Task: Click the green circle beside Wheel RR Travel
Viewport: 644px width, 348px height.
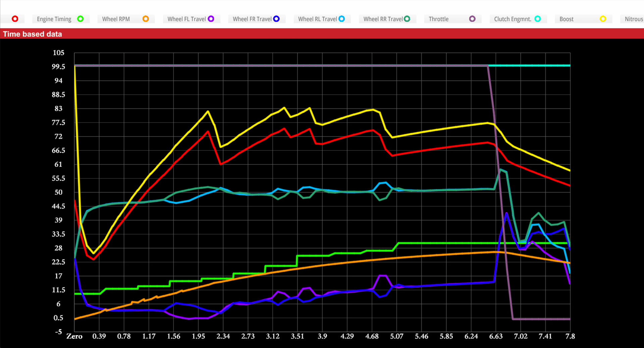Action: 407,19
